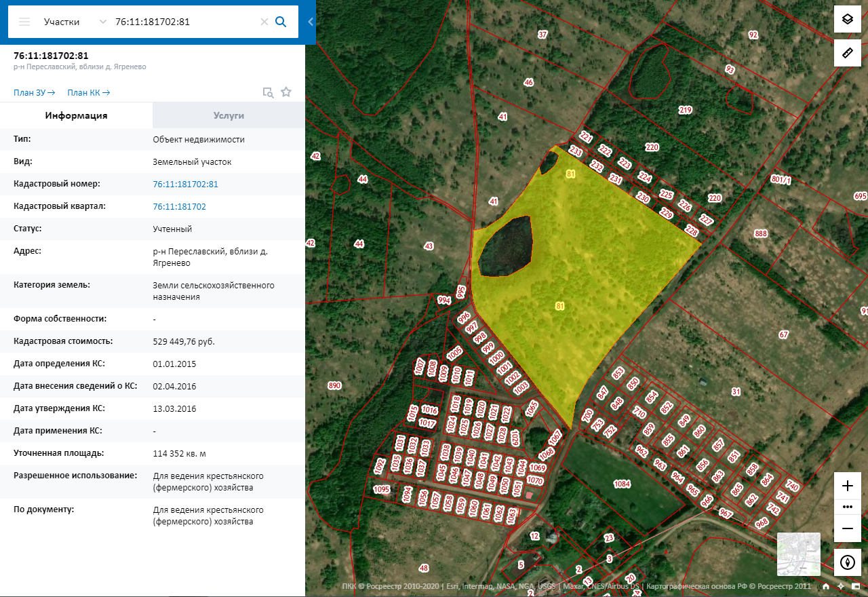Open the План ЗУ link
Image resolution: width=868 pixels, height=597 pixels.
pyautogui.click(x=34, y=92)
